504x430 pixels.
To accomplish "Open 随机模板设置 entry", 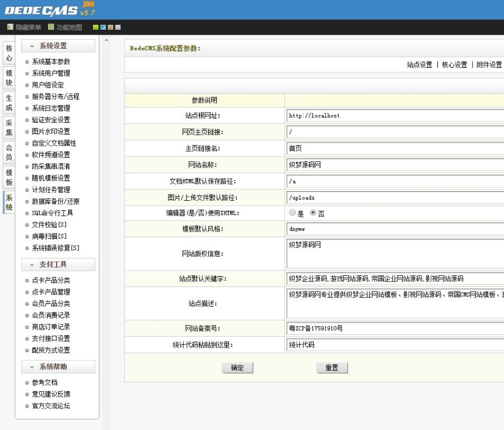I will (x=51, y=178).
